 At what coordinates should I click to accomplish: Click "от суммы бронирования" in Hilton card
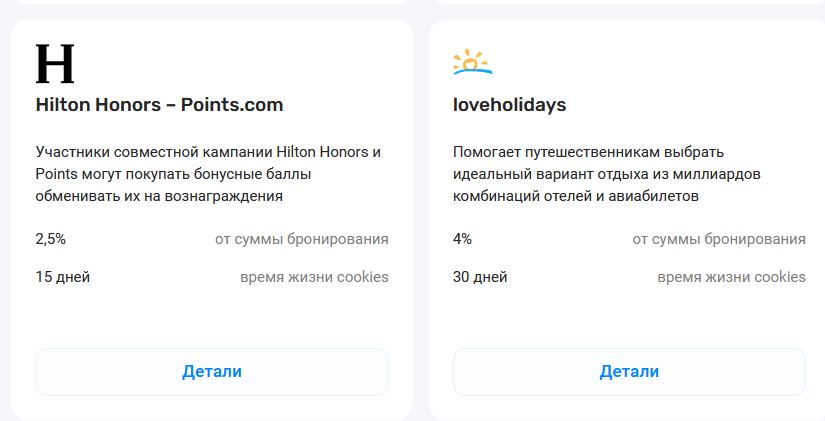[301, 239]
